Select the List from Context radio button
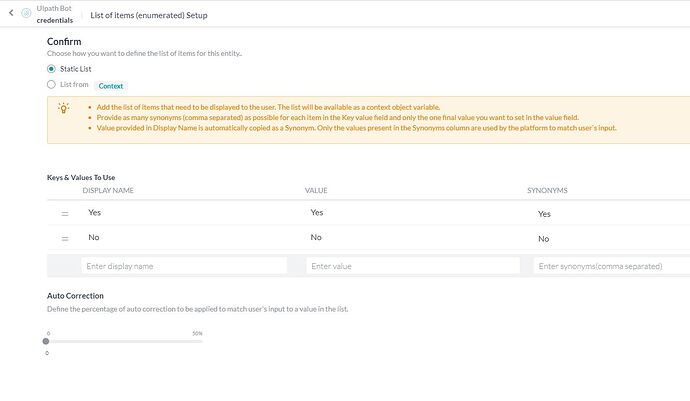The image size is (690, 401). 52,85
